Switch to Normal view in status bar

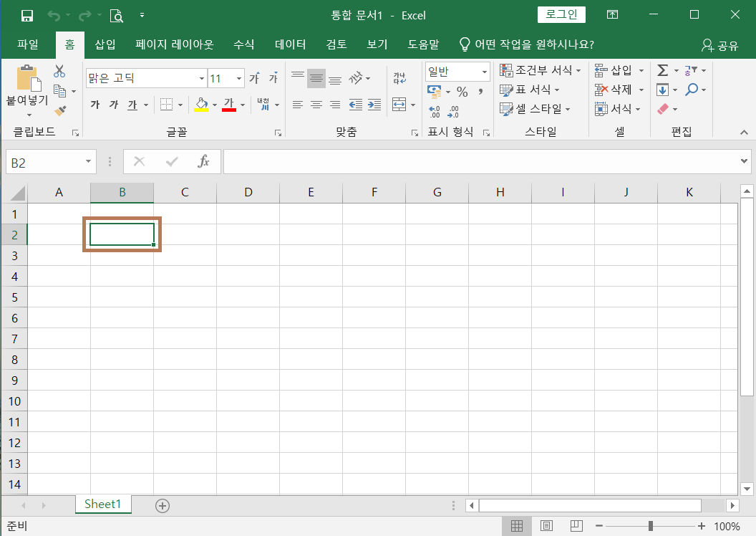coord(517,526)
